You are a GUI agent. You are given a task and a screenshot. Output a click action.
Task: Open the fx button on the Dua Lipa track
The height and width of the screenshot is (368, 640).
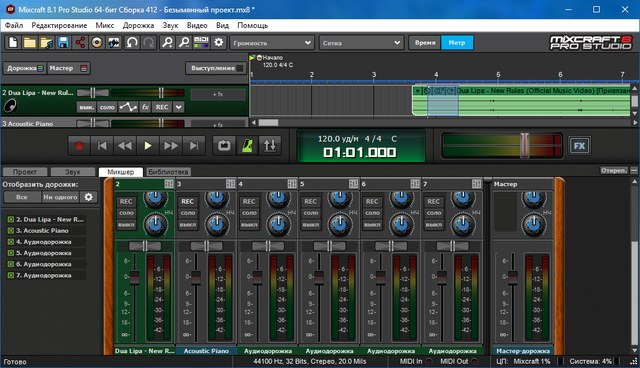pos(145,107)
